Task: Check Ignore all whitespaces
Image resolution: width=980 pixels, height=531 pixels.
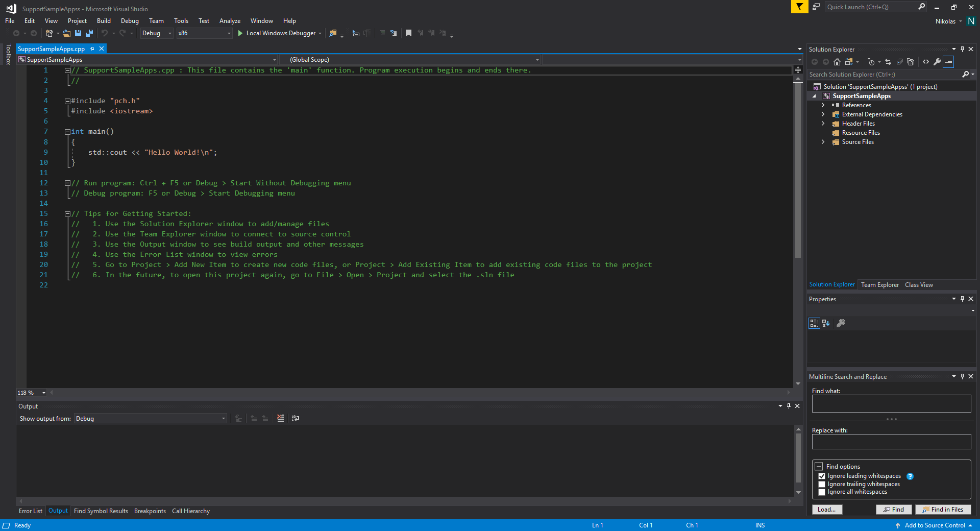Action: (822, 492)
